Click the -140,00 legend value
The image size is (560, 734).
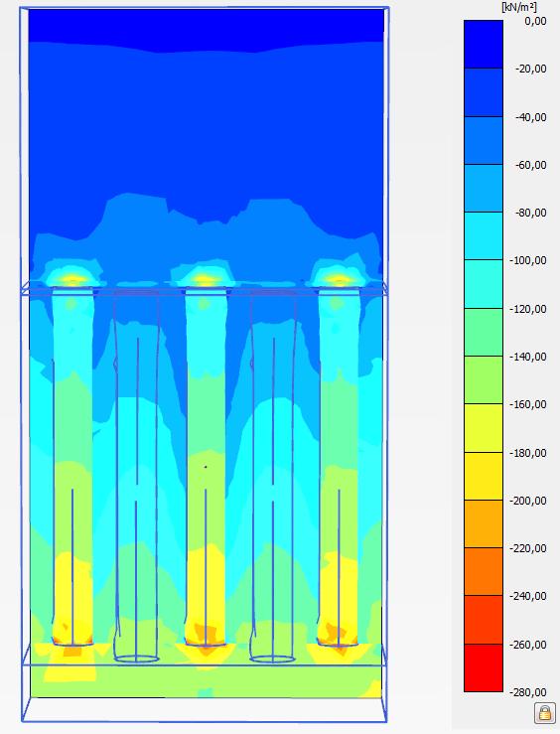[527, 357]
